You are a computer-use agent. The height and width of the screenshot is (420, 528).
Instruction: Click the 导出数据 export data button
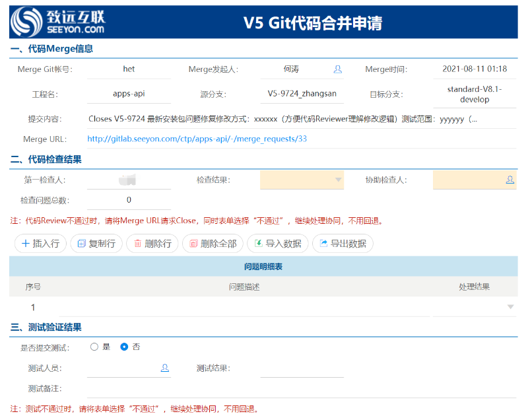point(342,244)
